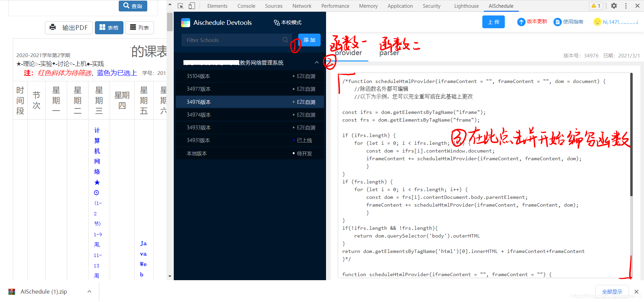The width and height of the screenshot is (644, 302).
Task: Close the downloads bar
Action: [636, 292]
